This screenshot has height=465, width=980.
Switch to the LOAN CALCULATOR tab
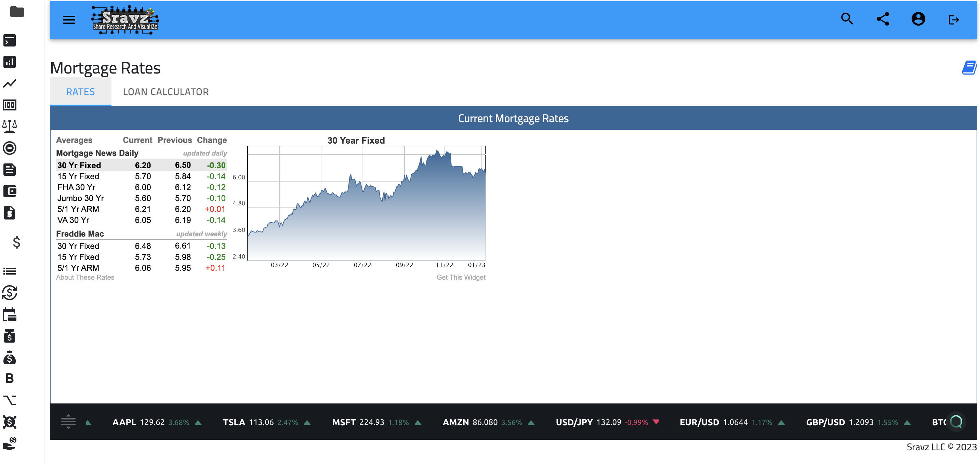166,92
